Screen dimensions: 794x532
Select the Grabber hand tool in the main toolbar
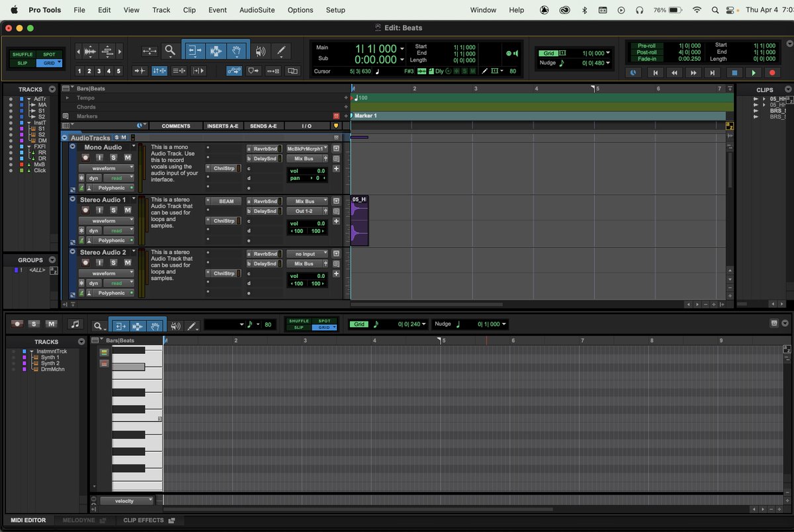click(x=236, y=51)
